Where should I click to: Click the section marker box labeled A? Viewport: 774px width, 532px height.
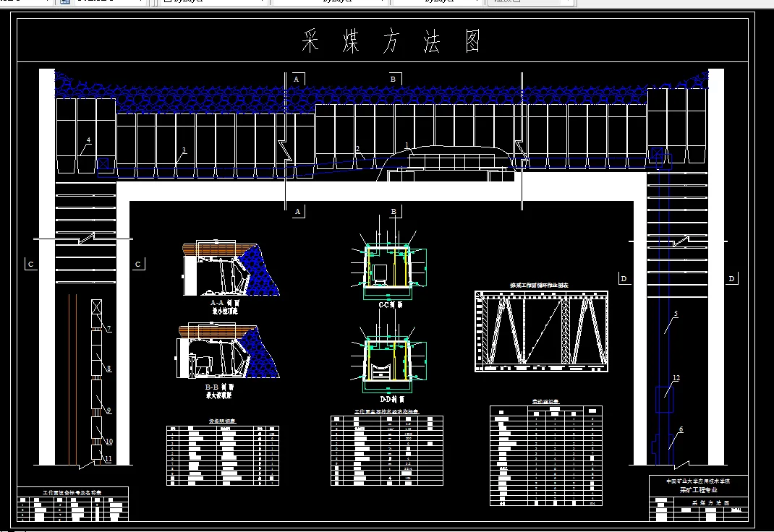(296, 77)
